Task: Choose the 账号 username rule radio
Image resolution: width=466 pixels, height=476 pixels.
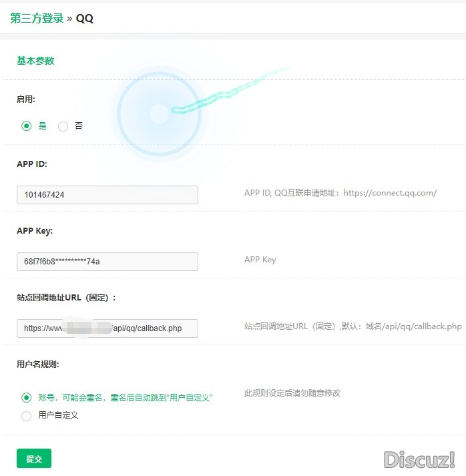Action: click(27, 397)
